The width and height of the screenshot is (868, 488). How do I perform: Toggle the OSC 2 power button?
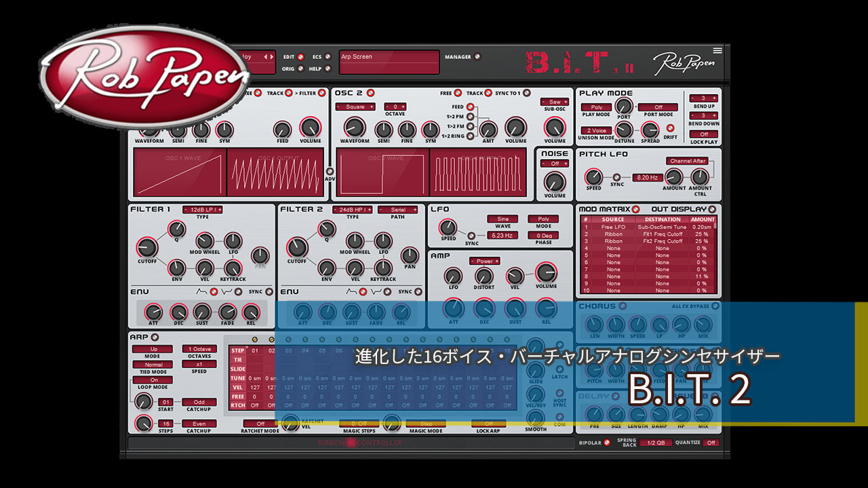pyautogui.click(x=370, y=93)
